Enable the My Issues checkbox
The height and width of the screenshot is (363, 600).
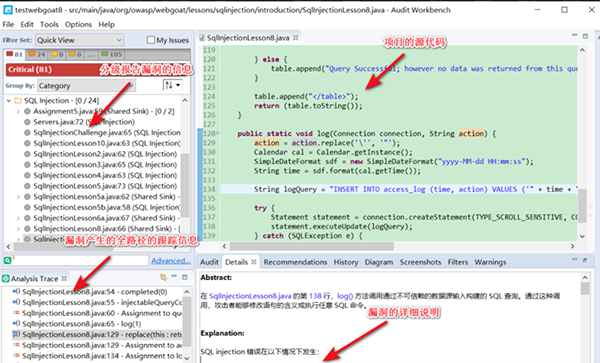click(x=151, y=40)
